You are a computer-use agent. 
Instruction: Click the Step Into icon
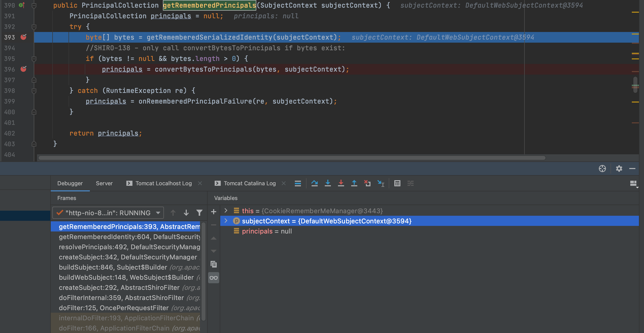328,183
